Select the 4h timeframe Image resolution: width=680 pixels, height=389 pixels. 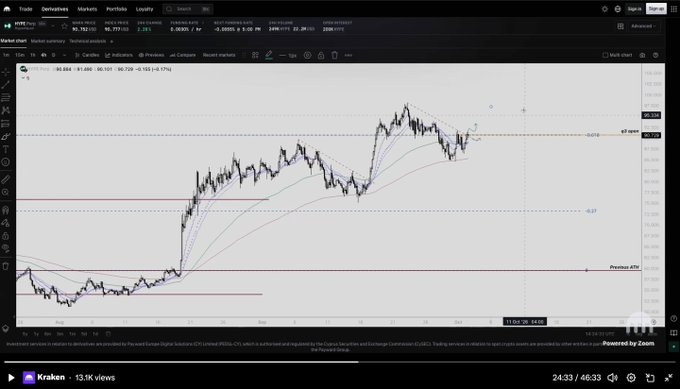click(x=44, y=55)
